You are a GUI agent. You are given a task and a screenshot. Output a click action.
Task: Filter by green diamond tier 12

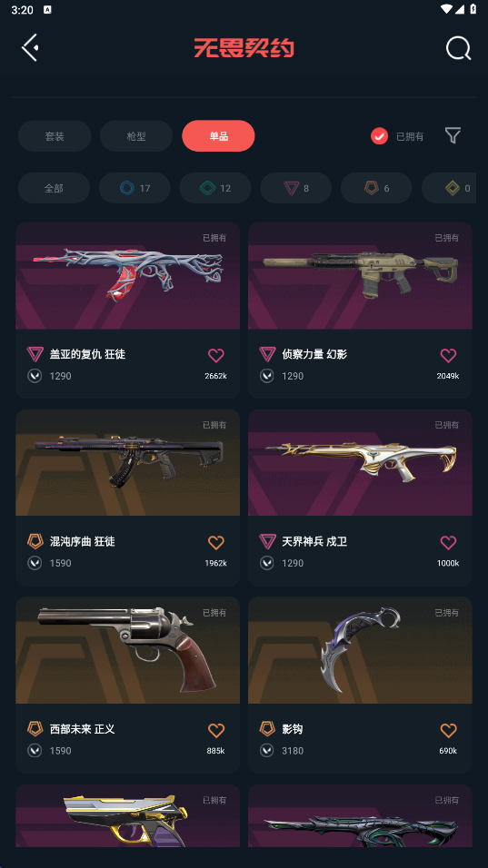point(214,188)
